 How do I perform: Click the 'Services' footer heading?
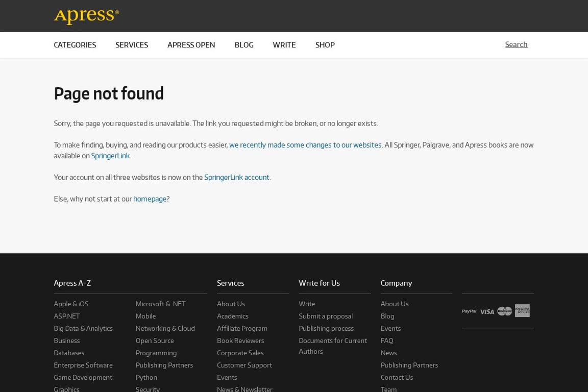(x=231, y=283)
